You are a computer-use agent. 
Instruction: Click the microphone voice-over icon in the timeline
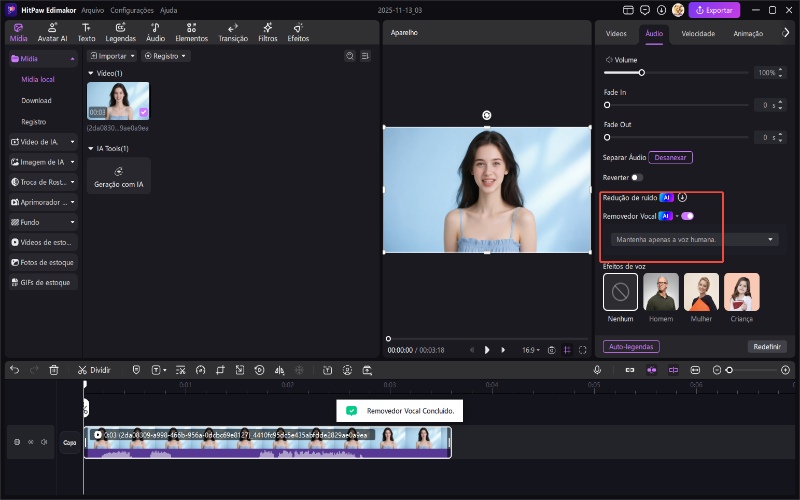coord(597,370)
